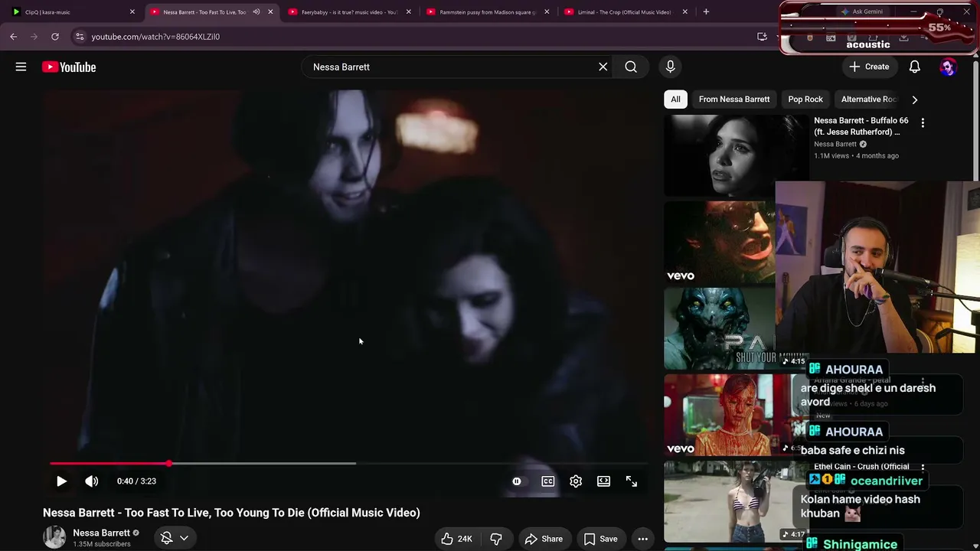Open Nessa Barrett's channel avatar under the video
The height and width of the screenshot is (551, 980).
click(54, 537)
